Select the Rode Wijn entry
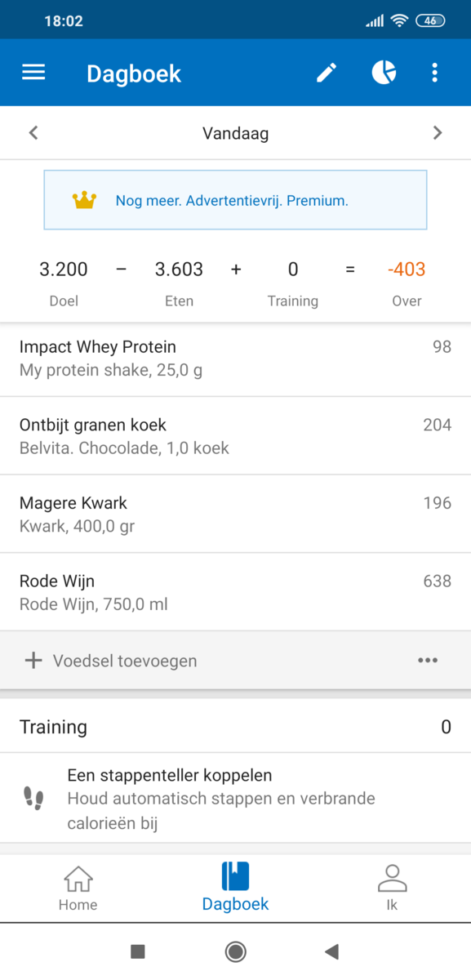Viewport: 471px width, 980px height. coord(163,591)
